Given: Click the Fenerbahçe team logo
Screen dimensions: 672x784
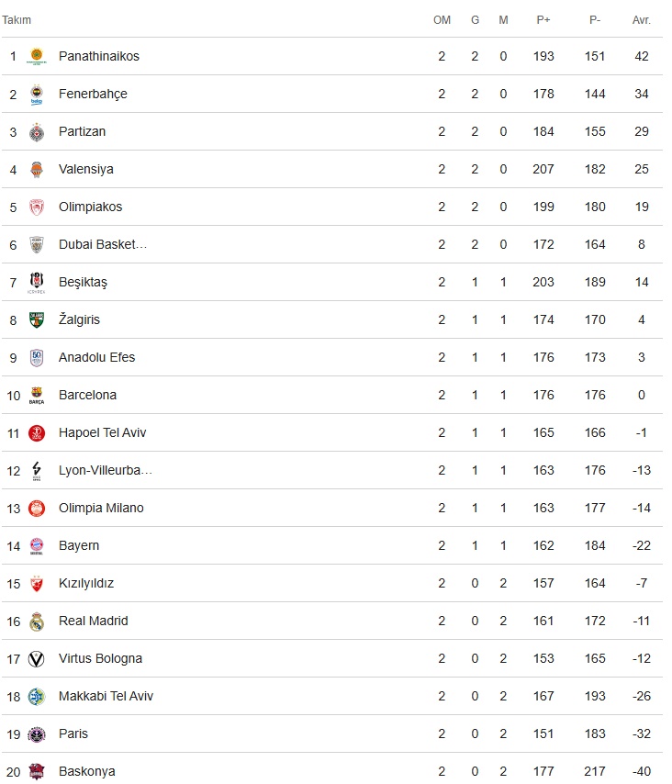Looking at the screenshot, I should (37, 94).
